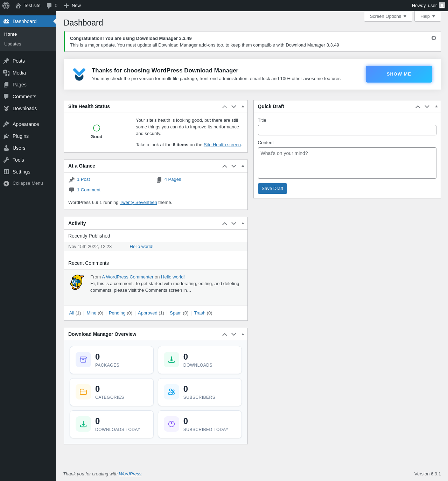Collapse the Activity panel
Viewport: 448px width, 481px height.
coord(243,223)
